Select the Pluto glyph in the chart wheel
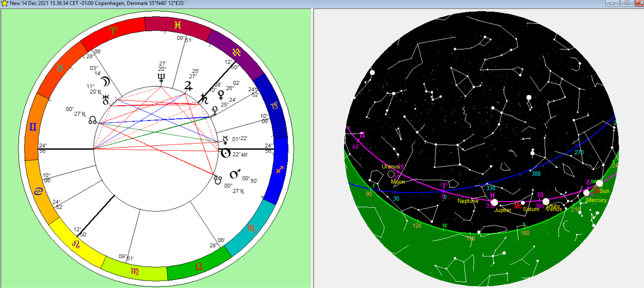Image resolution: width=644 pixels, height=288 pixels. [215, 111]
